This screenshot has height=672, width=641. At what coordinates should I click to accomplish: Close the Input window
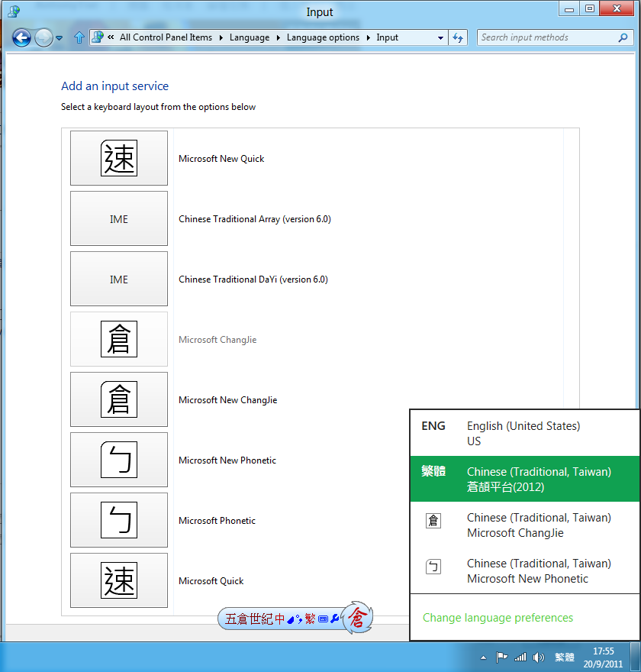(x=617, y=8)
